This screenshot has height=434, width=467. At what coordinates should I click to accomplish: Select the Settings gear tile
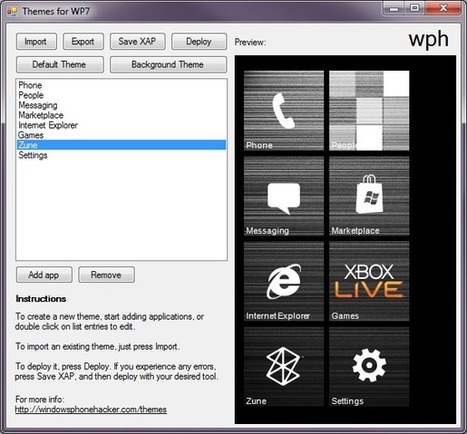coord(369,367)
